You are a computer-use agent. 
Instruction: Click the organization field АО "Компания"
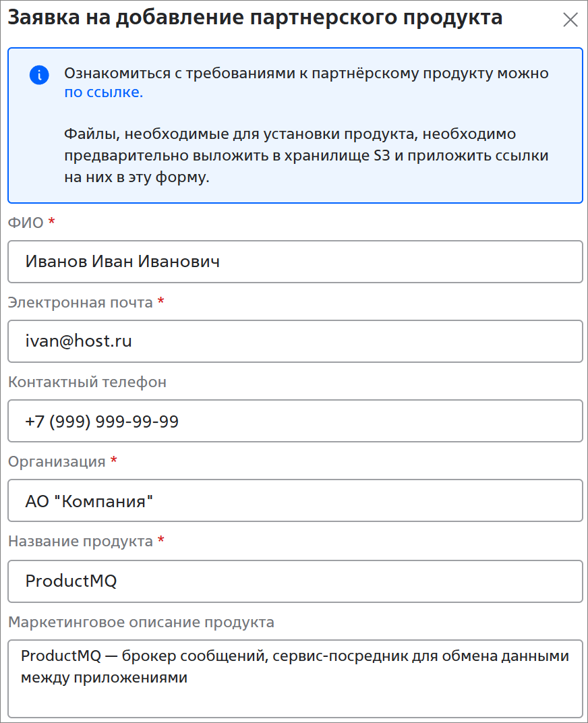tap(295, 500)
